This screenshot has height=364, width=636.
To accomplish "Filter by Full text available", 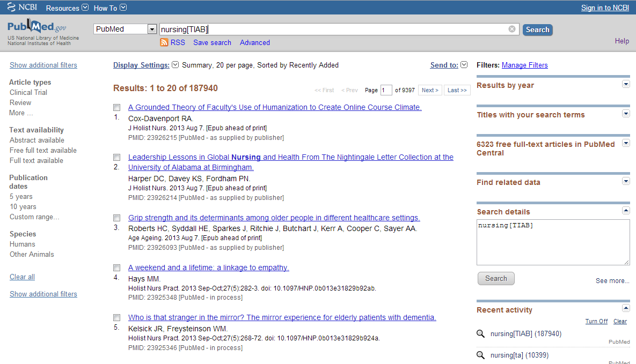I will click(x=36, y=160).
